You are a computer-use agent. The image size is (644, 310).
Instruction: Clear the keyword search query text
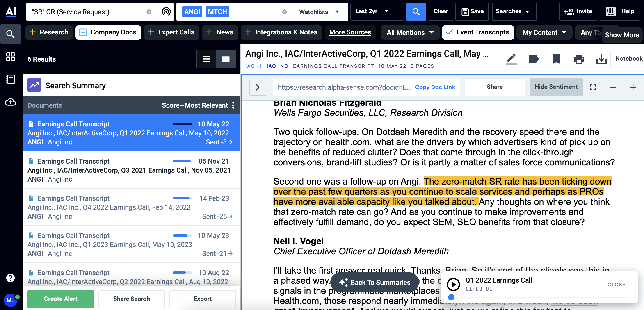pyautogui.click(x=149, y=12)
